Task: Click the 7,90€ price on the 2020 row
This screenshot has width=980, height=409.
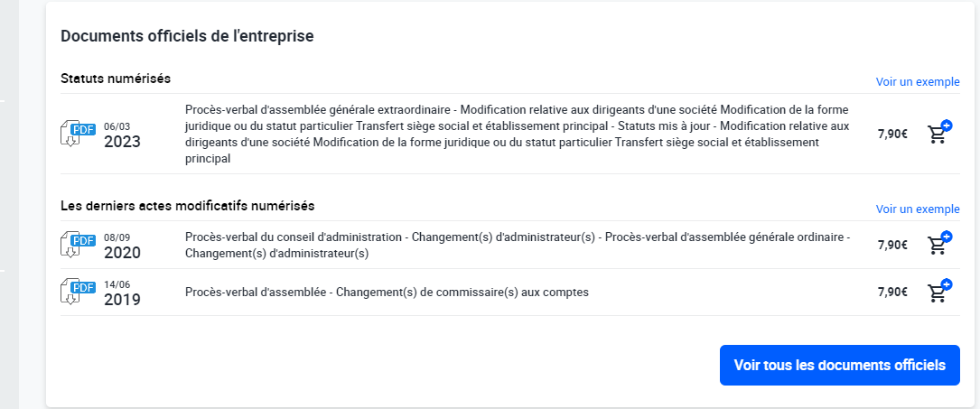Action: point(892,245)
